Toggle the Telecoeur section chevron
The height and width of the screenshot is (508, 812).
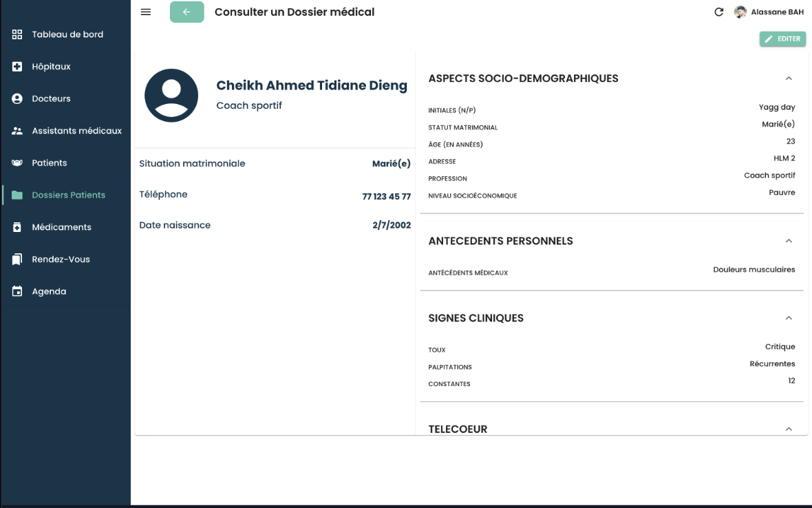point(789,429)
